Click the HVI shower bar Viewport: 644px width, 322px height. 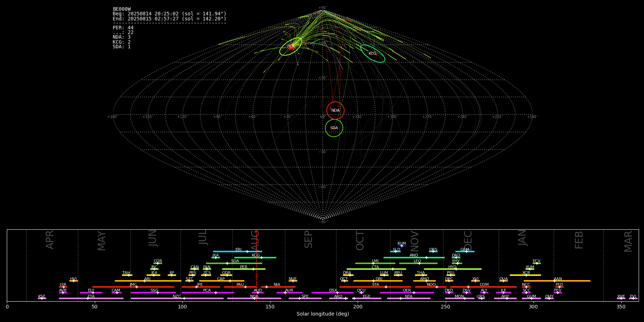[74, 281]
